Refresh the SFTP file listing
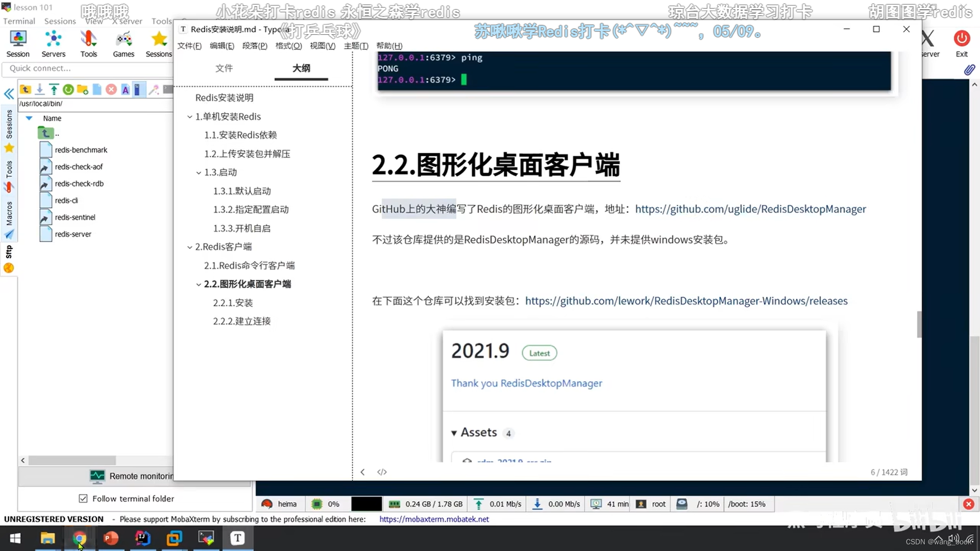Screen dimensions: 980x551 pos(68,89)
